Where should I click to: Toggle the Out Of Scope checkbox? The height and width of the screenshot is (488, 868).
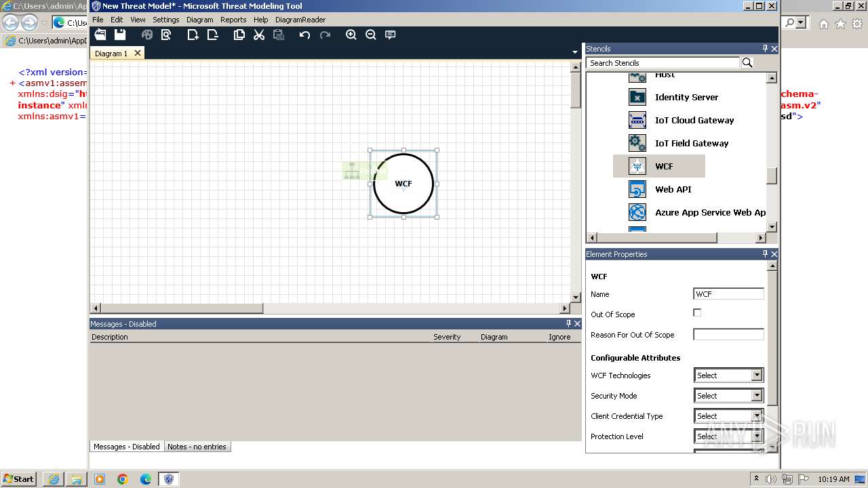pyautogui.click(x=697, y=312)
